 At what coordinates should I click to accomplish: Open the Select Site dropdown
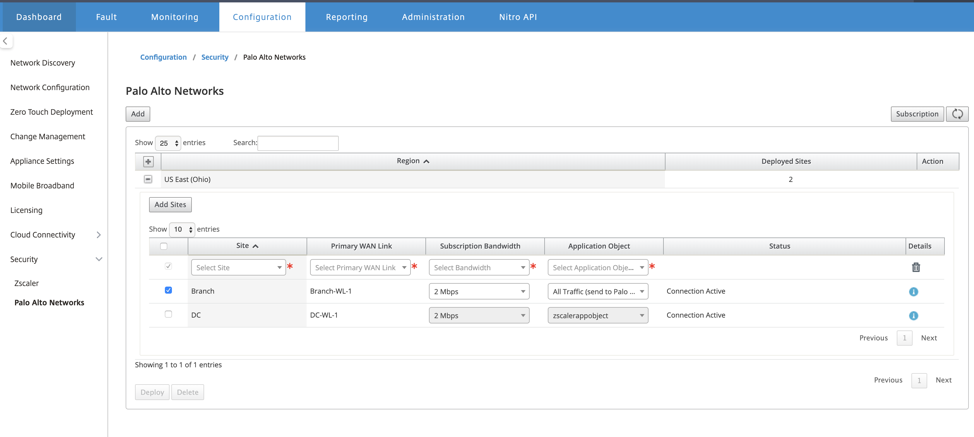tap(238, 268)
